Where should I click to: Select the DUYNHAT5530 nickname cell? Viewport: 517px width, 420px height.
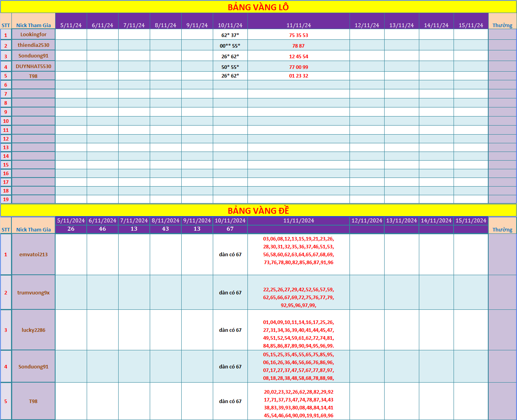pyautogui.click(x=33, y=66)
